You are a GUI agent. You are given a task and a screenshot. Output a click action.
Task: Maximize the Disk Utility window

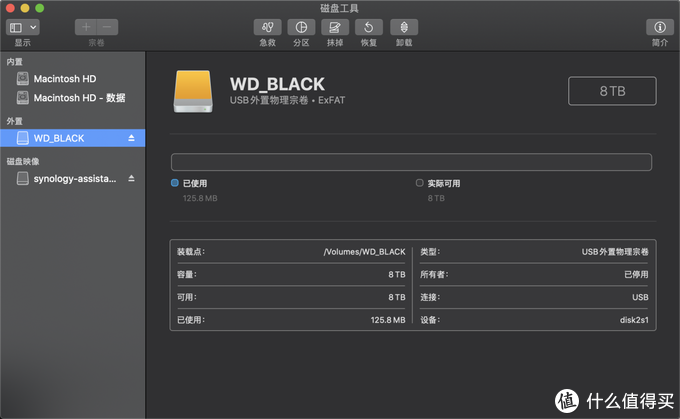39,8
